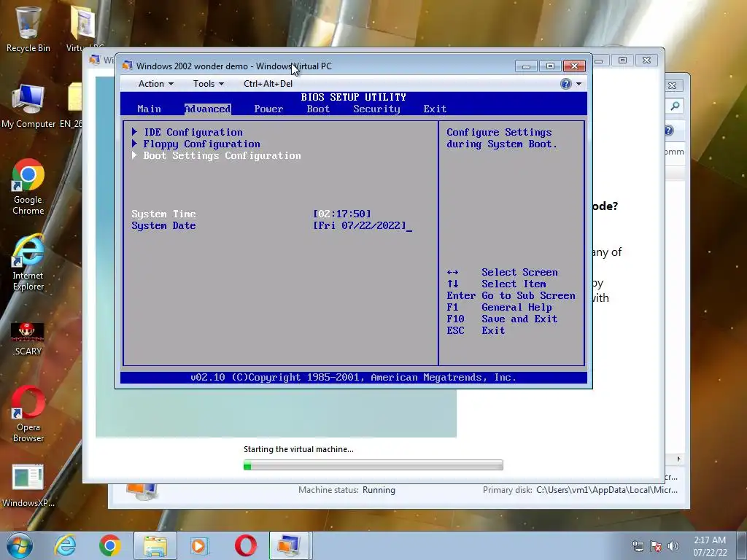Click the search magnifier in background window
This screenshot has height=560, width=747.
[x=675, y=106]
